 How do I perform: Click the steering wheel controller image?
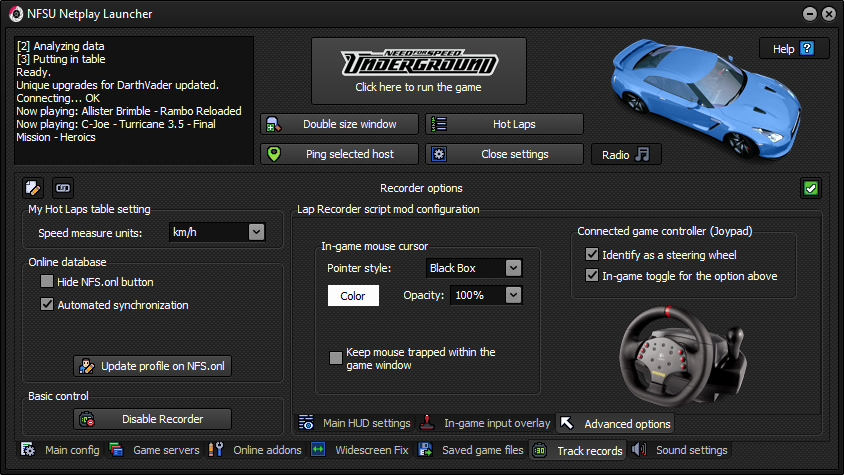684,357
